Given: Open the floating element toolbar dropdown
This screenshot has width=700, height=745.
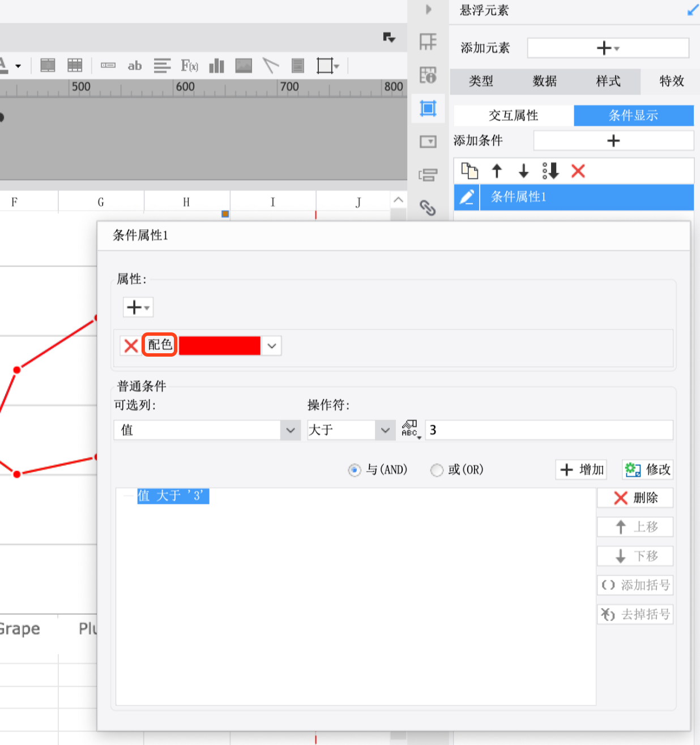Looking at the screenshot, I should (x=328, y=66).
